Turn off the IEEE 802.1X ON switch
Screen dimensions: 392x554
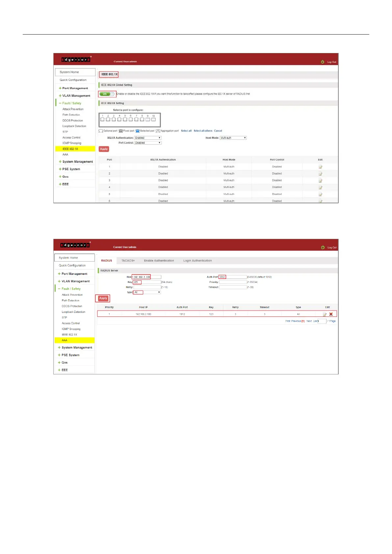pos(107,94)
